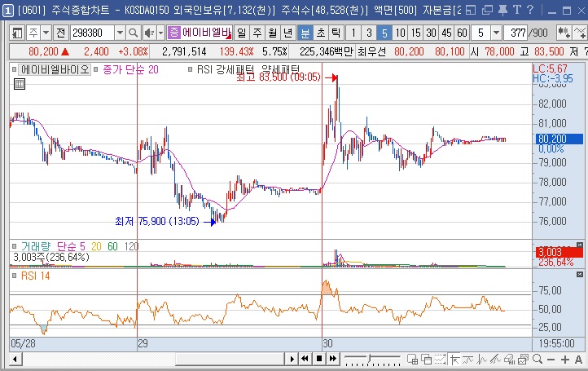Click the scroll left arrow
Screen dimensions: 588x371
coord(15,359)
